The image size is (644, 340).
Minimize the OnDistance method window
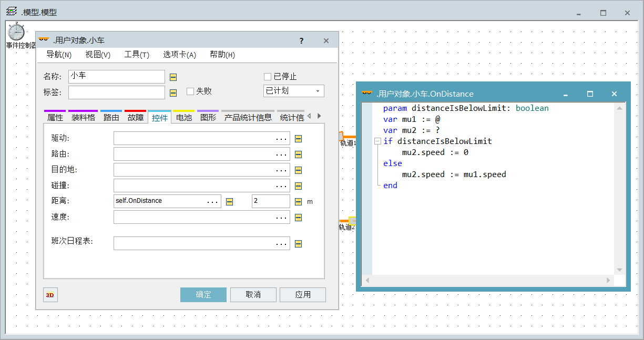(566, 94)
